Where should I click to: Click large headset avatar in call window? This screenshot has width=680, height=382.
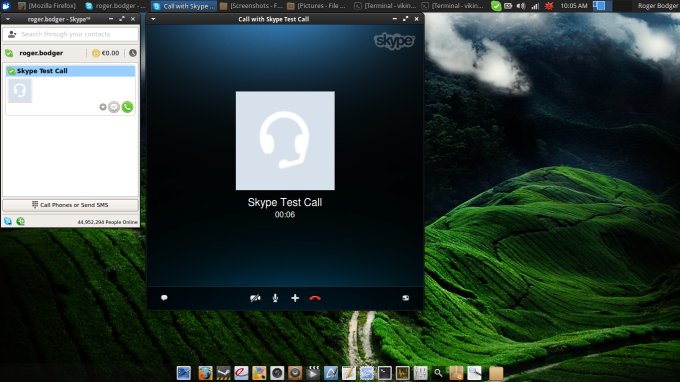(285, 140)
